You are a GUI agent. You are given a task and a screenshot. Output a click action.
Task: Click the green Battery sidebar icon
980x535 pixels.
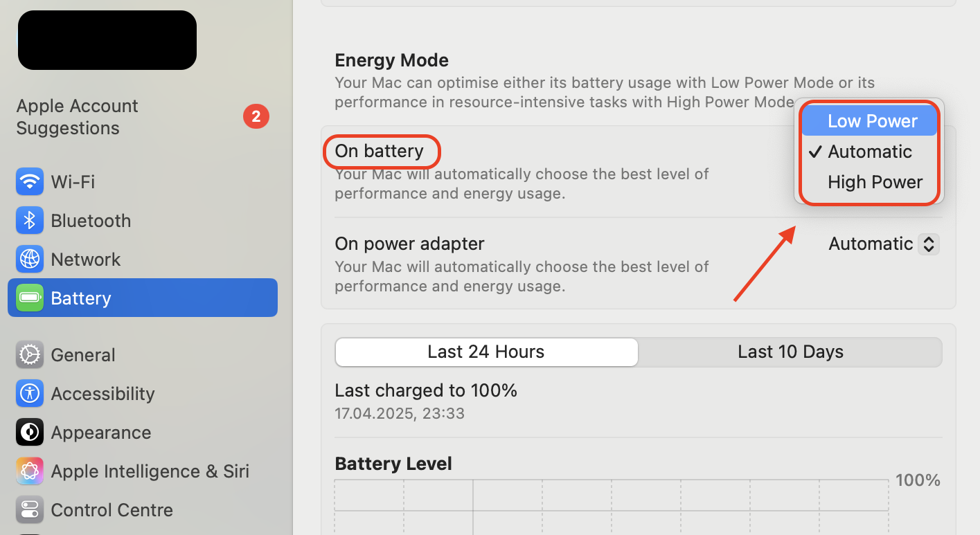29,298
